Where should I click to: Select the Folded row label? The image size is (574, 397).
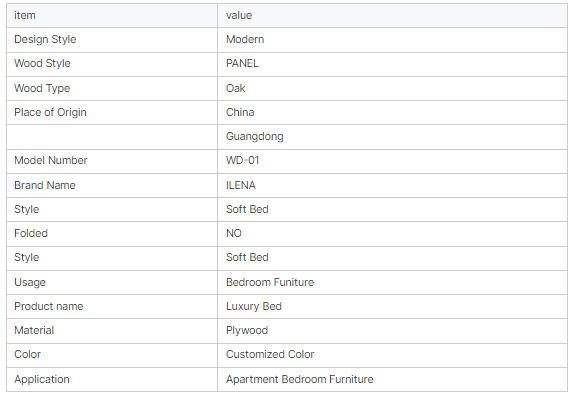point(112,234)
